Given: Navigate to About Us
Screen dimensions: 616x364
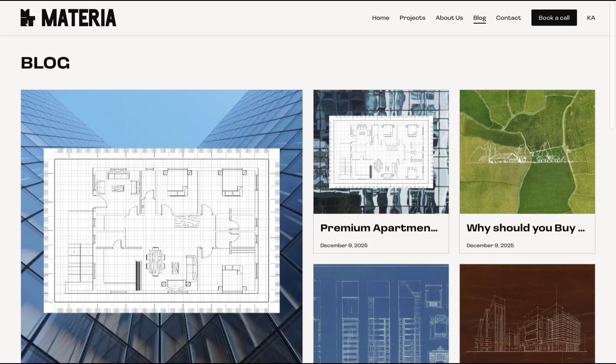Looking at the screenshot, I should point(449,18).
